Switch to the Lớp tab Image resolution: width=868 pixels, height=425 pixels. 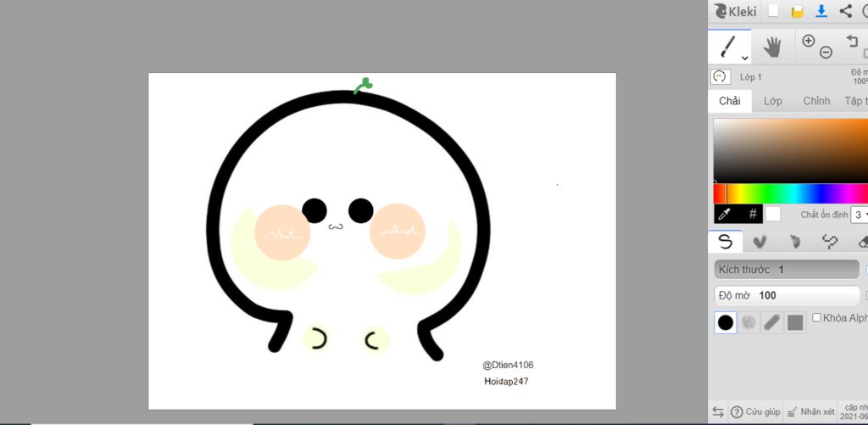[773, 101]
